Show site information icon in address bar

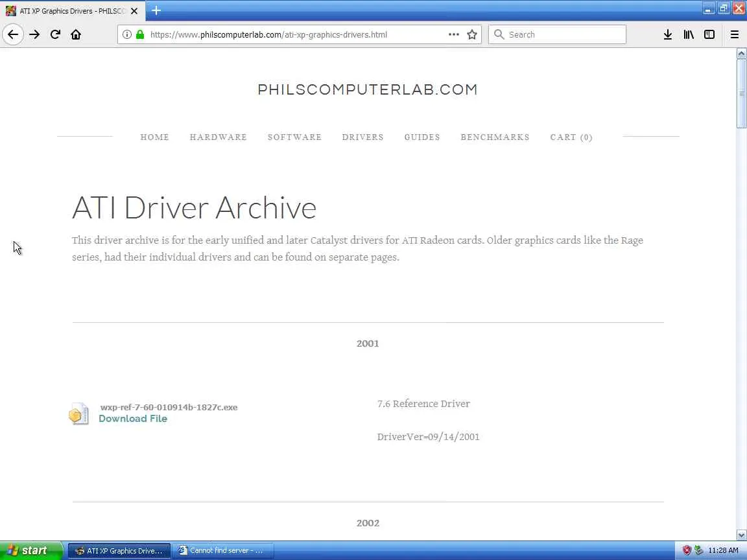click(x=126, y=34)
